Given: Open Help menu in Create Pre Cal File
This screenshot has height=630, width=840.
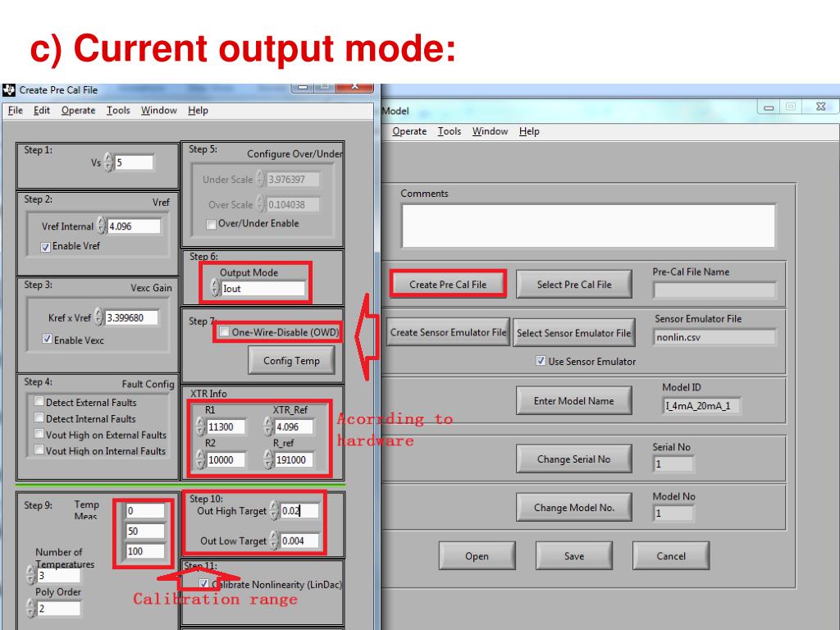Looking at the screenshot, I should pos(198,111).
